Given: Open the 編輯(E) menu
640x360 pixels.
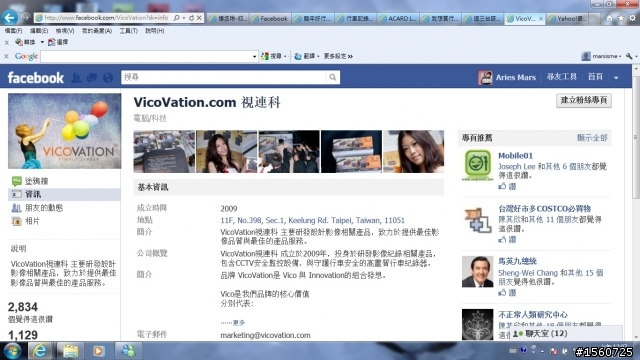Looking at the screenshot, I should [x=39, y=31].
